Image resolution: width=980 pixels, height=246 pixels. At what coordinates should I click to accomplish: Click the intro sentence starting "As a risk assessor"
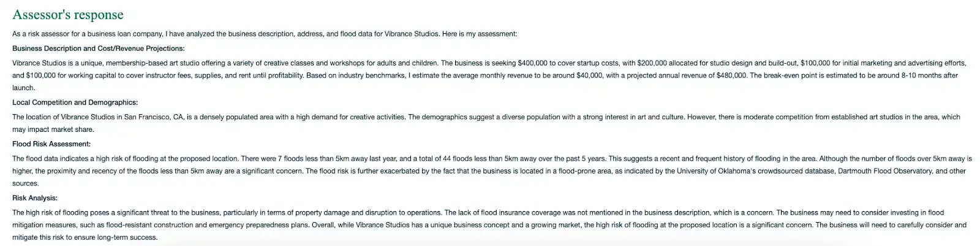265,34
